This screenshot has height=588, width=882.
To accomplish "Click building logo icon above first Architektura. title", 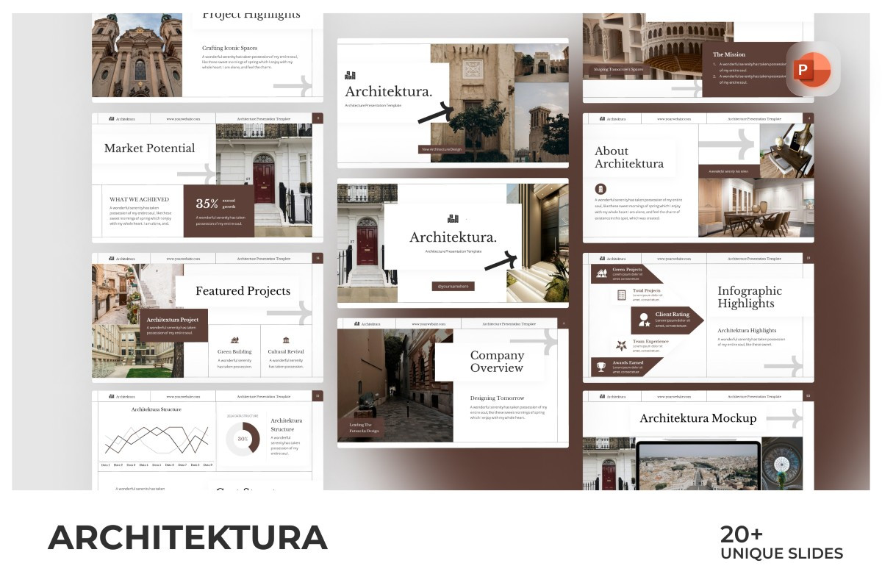I will click(350, 75).
